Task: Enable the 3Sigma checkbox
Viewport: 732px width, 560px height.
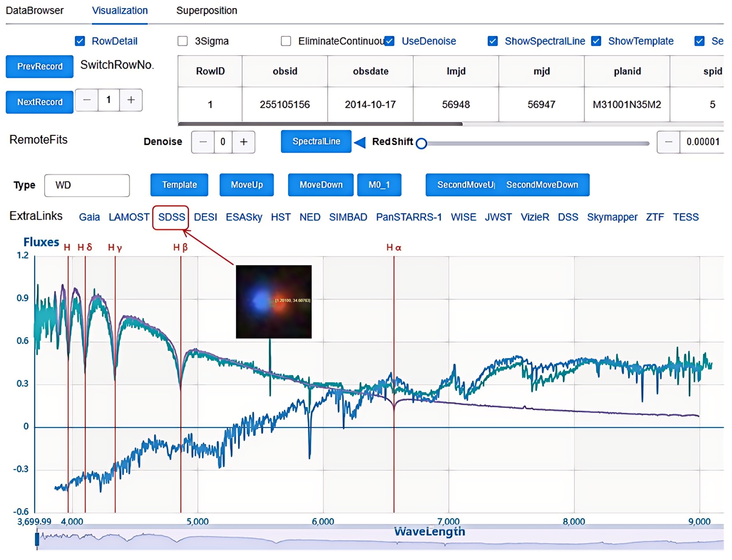Action: click(x=183, y=41)
